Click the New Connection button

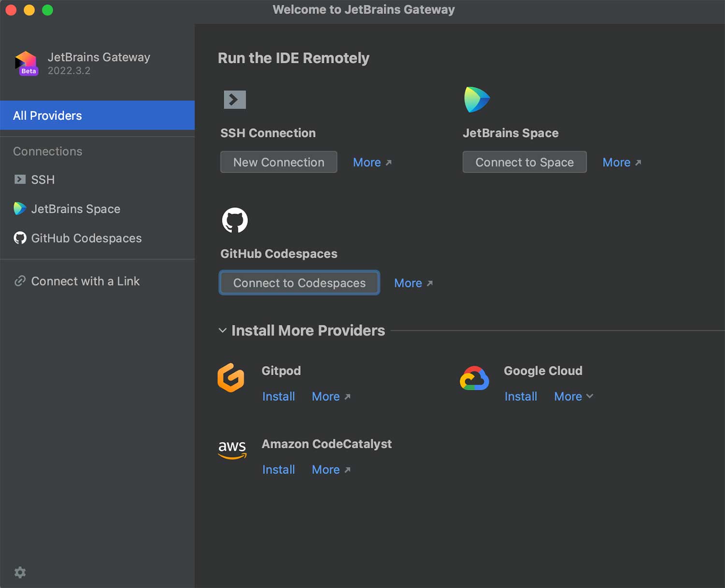(x=279, y=162)
